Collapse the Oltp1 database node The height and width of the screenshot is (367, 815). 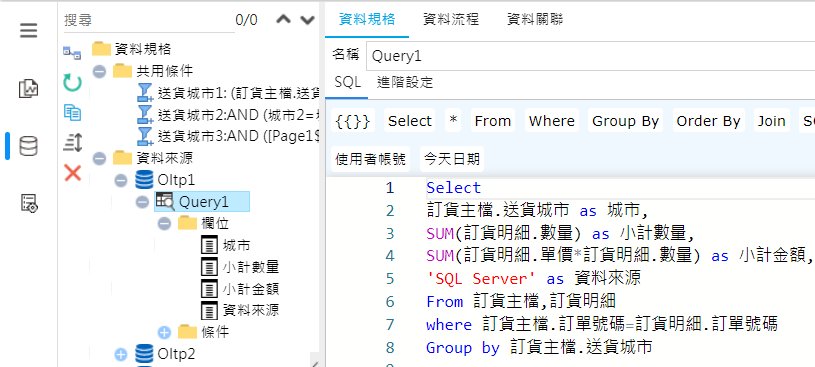121,180
